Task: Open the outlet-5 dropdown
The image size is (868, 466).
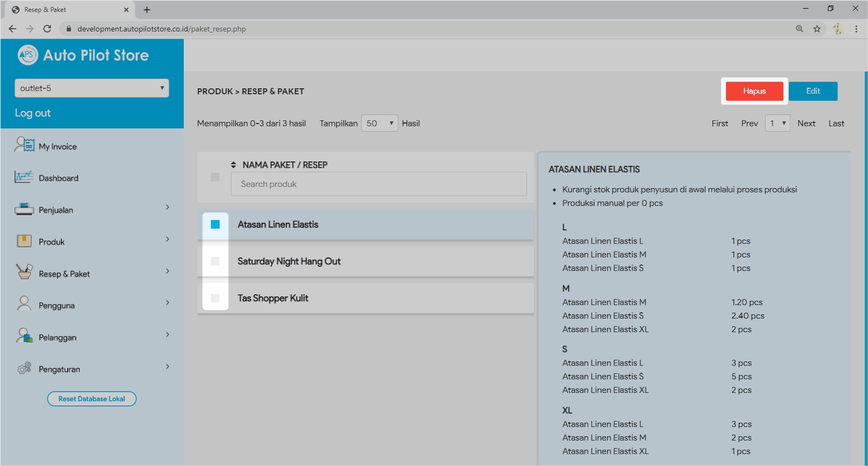Action: 92,88
